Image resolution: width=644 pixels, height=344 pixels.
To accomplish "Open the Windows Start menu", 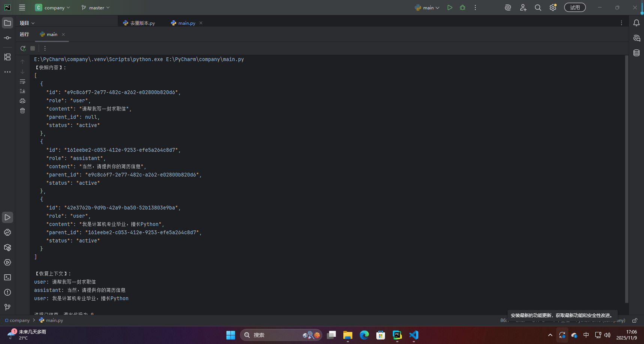I will pos(231,335).
